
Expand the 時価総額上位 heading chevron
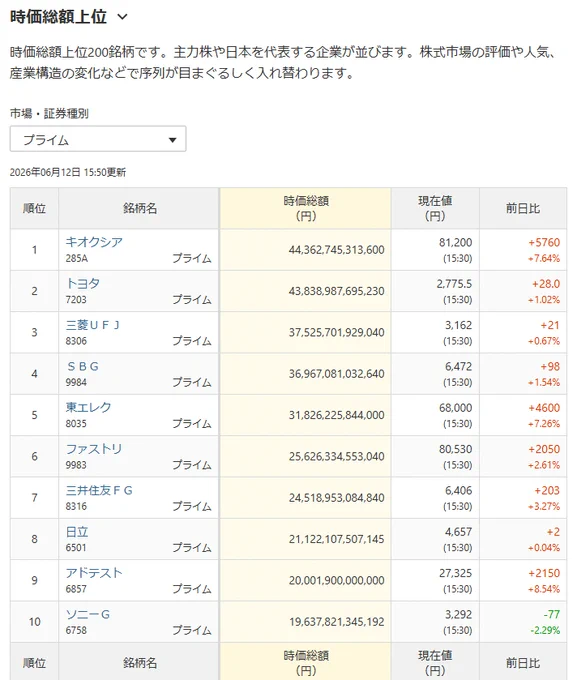point(122,17)
